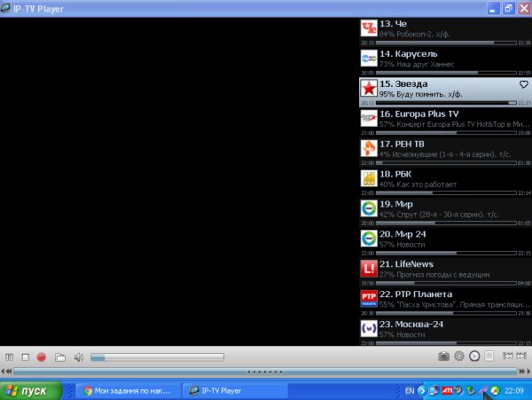This screenshot has width=532, height=400.
Task: Choose channel title '22. РТР Планета'
Action: click(416, 294)
